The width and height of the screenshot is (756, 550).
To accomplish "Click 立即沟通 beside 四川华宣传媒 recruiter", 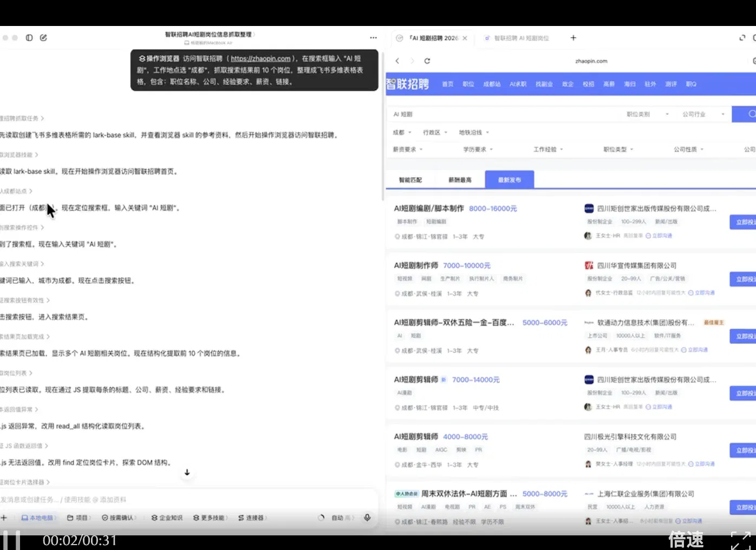I will pos(702,293).
